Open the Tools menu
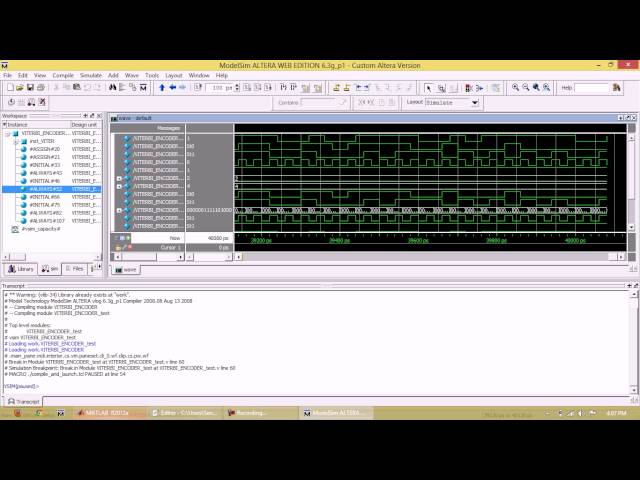Viewport: 640px width, 480px height. [152, 76]
